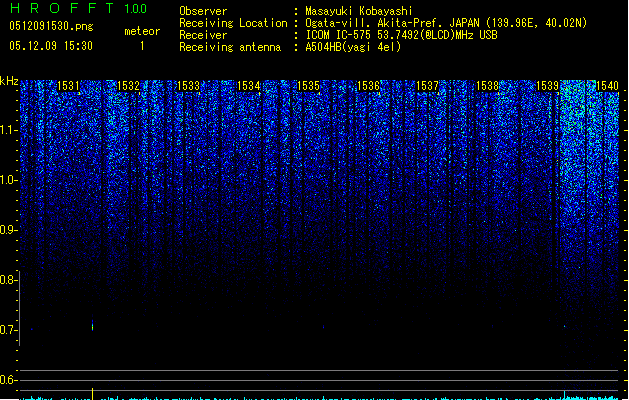Click the 1.1 kHz axis tick label
Screen dimensions: 629x400
click(x=8, y=130)
